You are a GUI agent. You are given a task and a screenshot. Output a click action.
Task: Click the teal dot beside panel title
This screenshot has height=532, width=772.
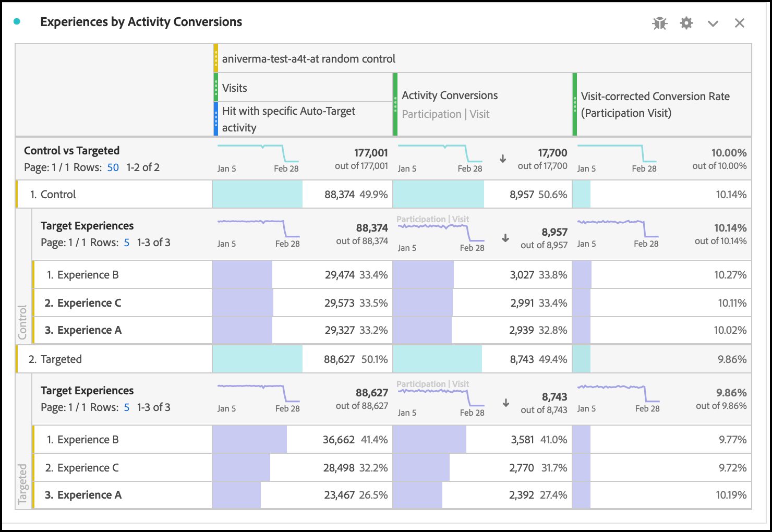17,22
